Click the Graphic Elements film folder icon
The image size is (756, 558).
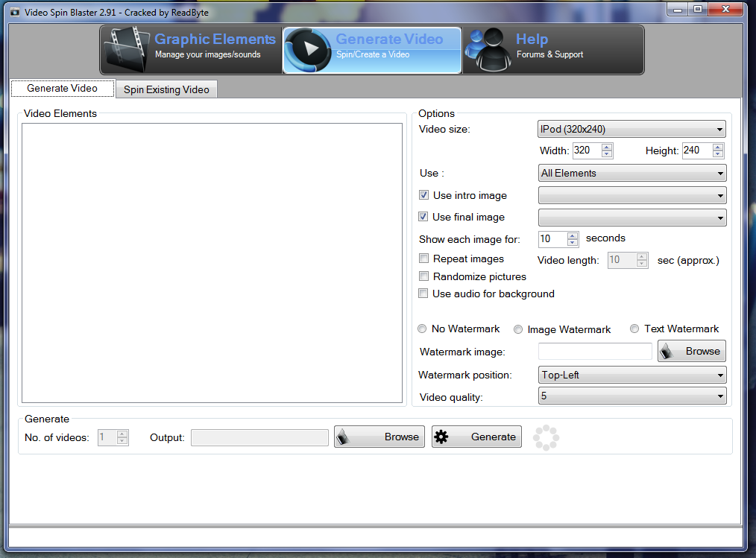point(127,49)
